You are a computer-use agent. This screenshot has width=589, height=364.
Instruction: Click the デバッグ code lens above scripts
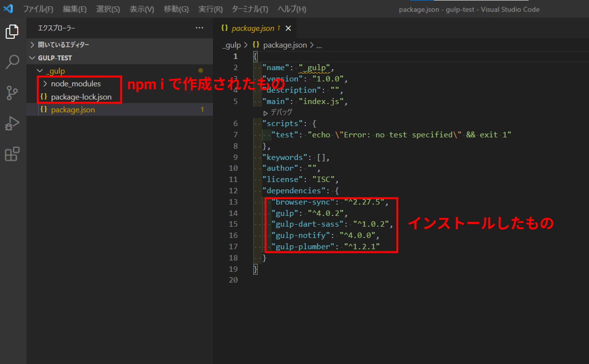[x=278, y=112]
